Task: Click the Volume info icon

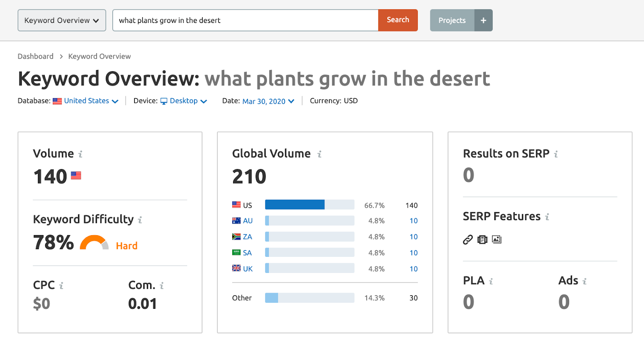Action: click(x=80, y=154)
